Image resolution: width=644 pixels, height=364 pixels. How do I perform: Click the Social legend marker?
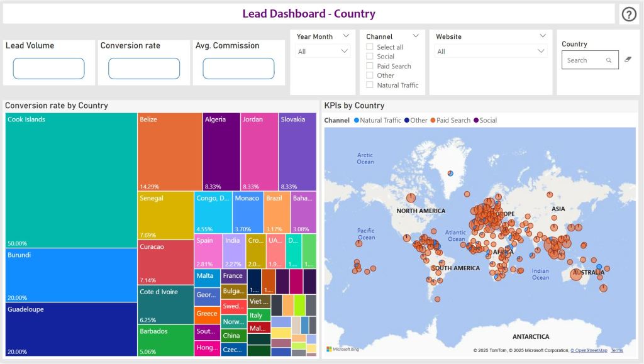[x=476, y=120]
